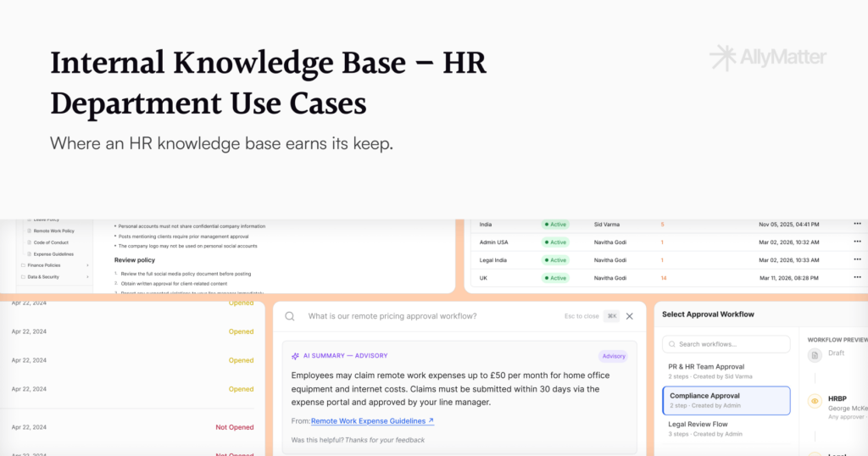Image resolution: width=868 pixels, height=456 pixels.
Task: Click the India group name
Action: 486,224
